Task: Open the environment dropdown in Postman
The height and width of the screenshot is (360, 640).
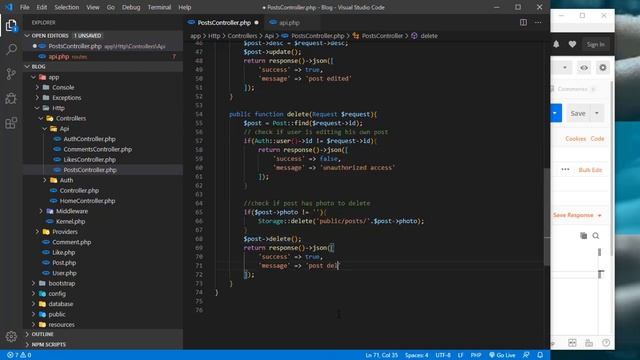Action: (565, 68)
